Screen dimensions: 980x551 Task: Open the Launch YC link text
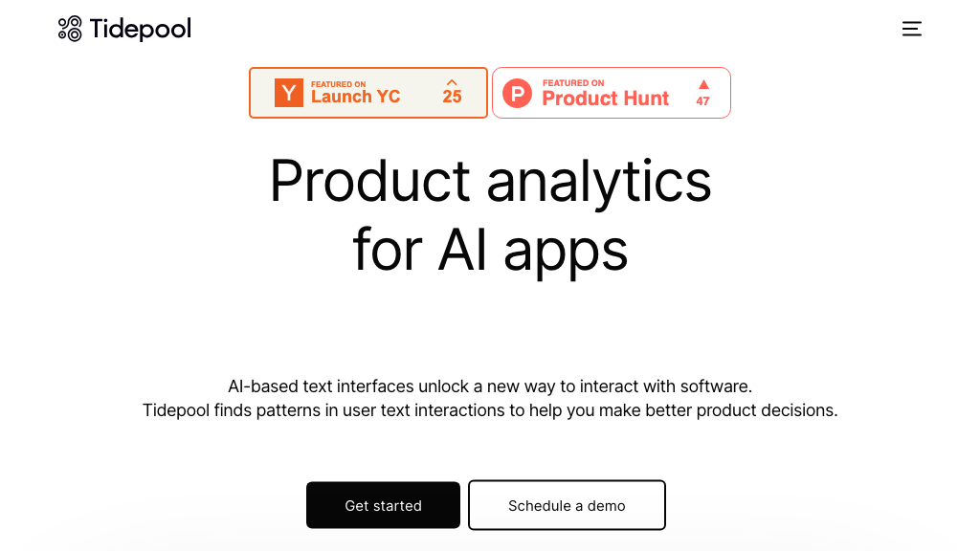[x=355, y=97]
